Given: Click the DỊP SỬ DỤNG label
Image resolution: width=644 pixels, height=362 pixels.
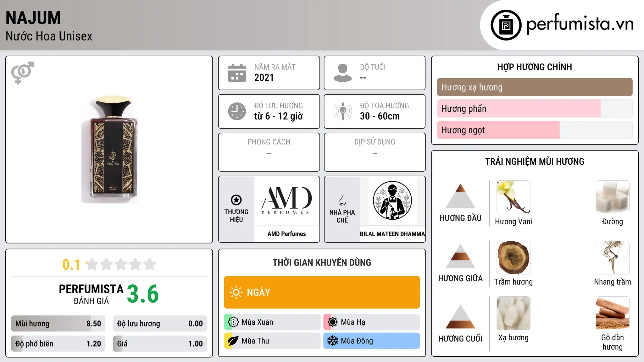Looking at the screenshot, I should [375, 142].
